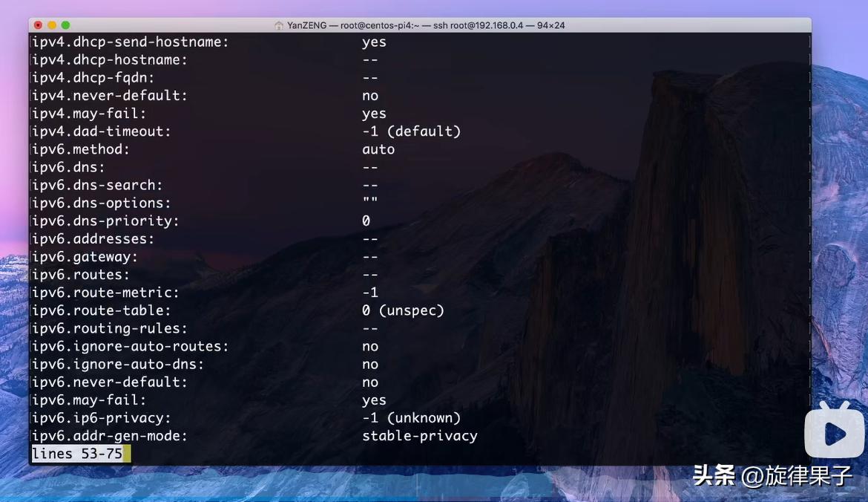Viewport: 868px width, 502px height.
Task: Click the ipv4.dhcp-send-hostname line
Action: coord(131,42)
